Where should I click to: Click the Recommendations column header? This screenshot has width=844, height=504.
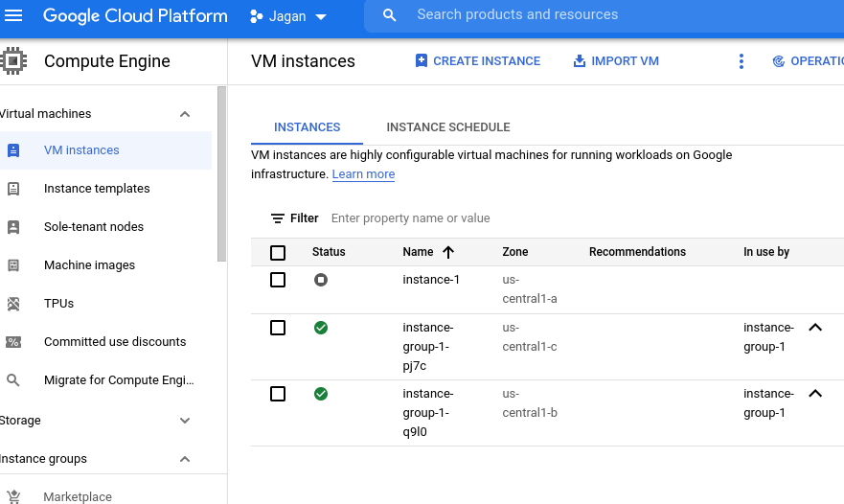pos(637,252)
